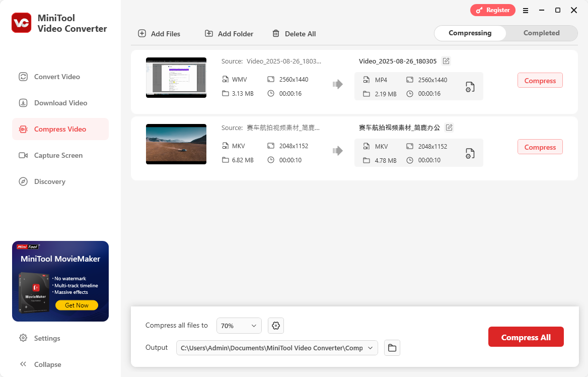The width and height of the screenshot is (588, 377).
Task: Click the desert video thumbnail
Action: coord(176,144)
